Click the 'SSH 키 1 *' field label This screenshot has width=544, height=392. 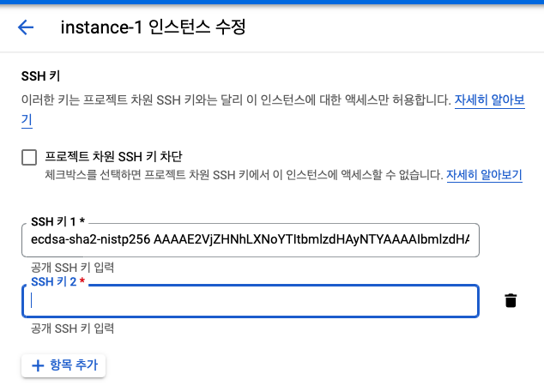58,221
